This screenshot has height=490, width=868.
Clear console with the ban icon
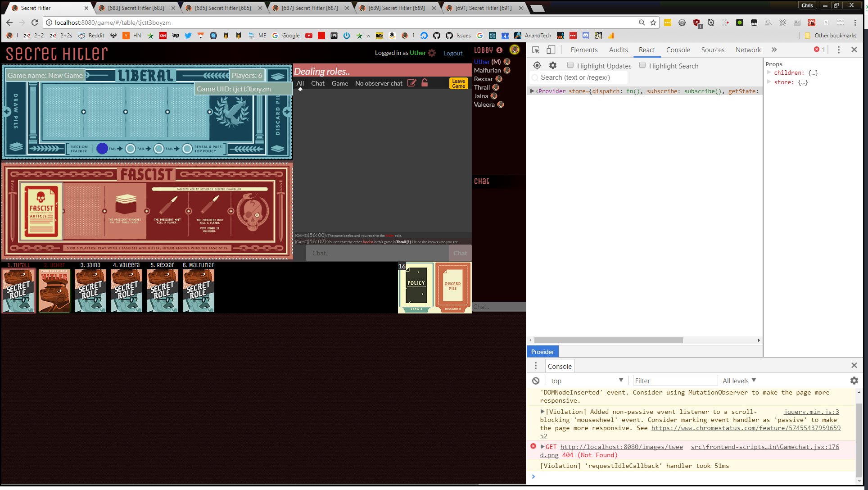[536, 381]
